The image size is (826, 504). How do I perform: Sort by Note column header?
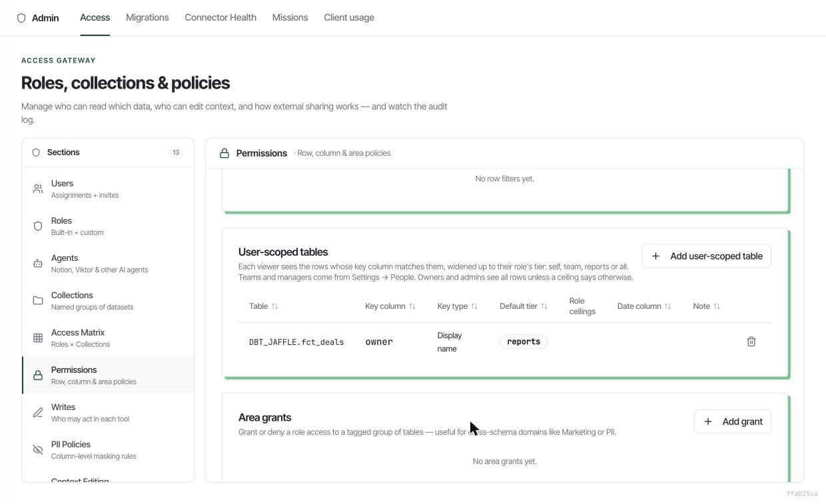(x=707, y=306)
